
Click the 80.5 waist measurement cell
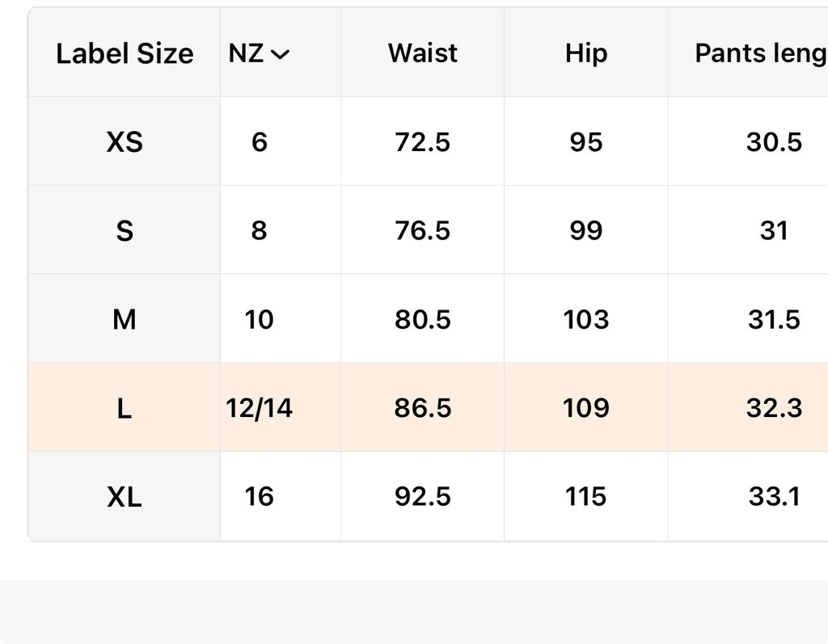(422, 320)
